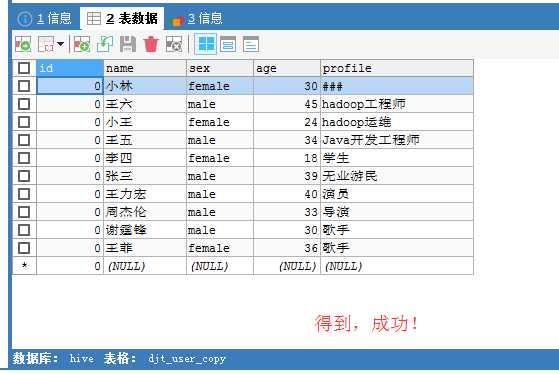
Task: Check the row checkbox for 谢霆锋
Action: [x=24, y=230]
